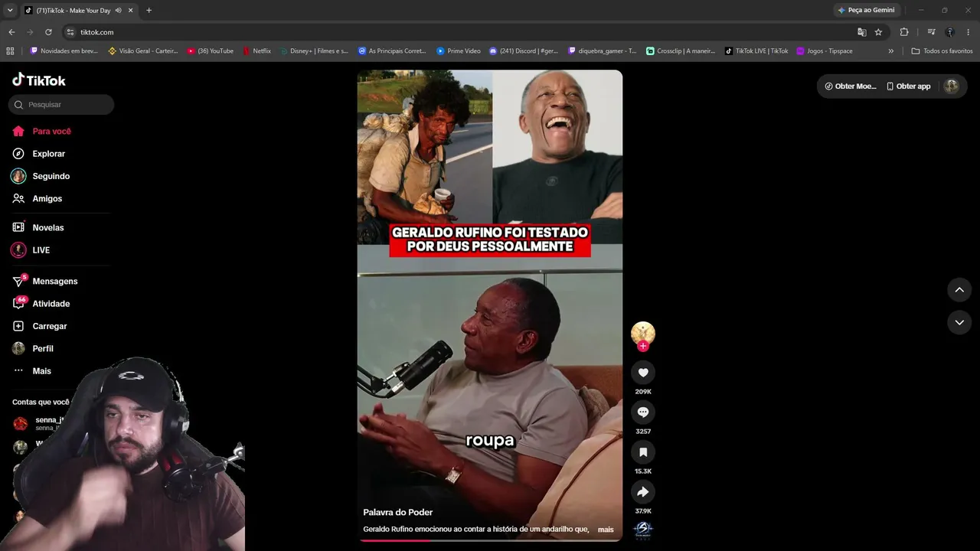Open Mensagens inbox

(x=45, y=282)
